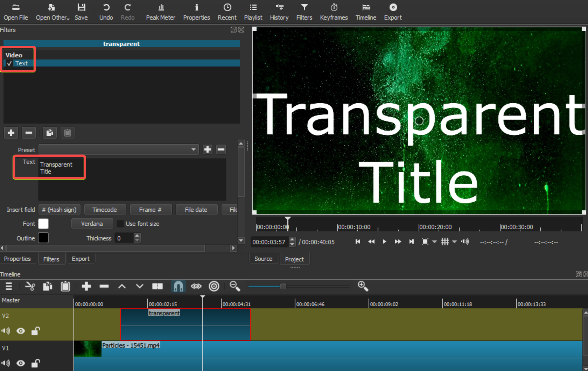
Task: Insert the File date field
Action: coord(196,210)
